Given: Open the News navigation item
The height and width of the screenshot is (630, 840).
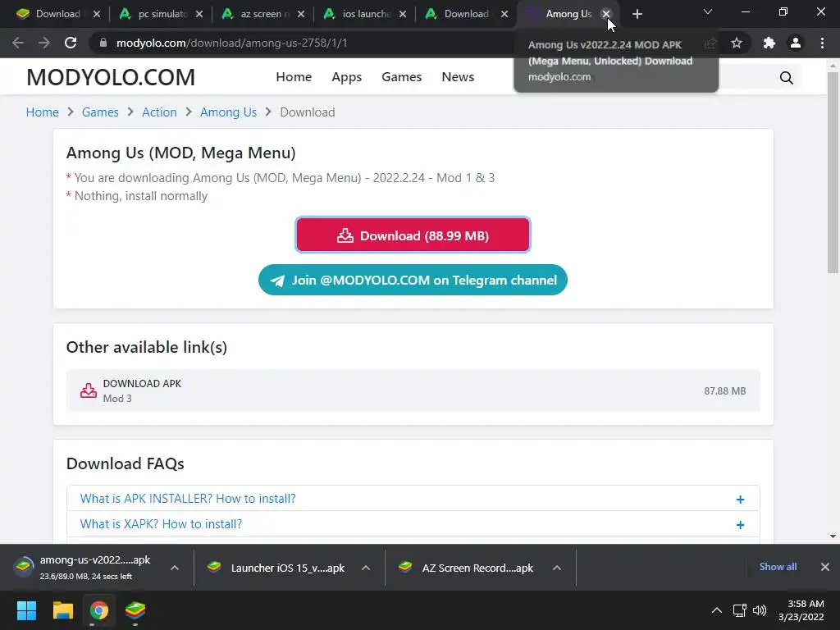Looking at the screenshot, I should point(458,76).
